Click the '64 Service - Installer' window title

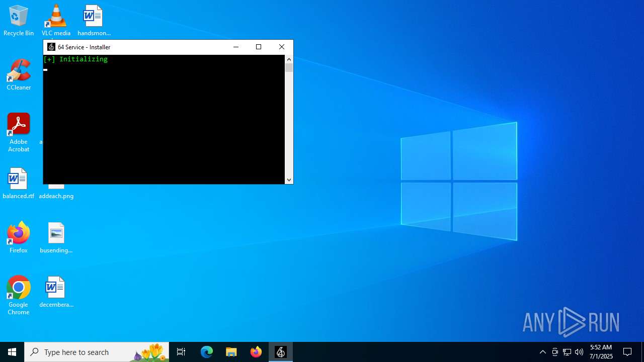coord(84,47)
